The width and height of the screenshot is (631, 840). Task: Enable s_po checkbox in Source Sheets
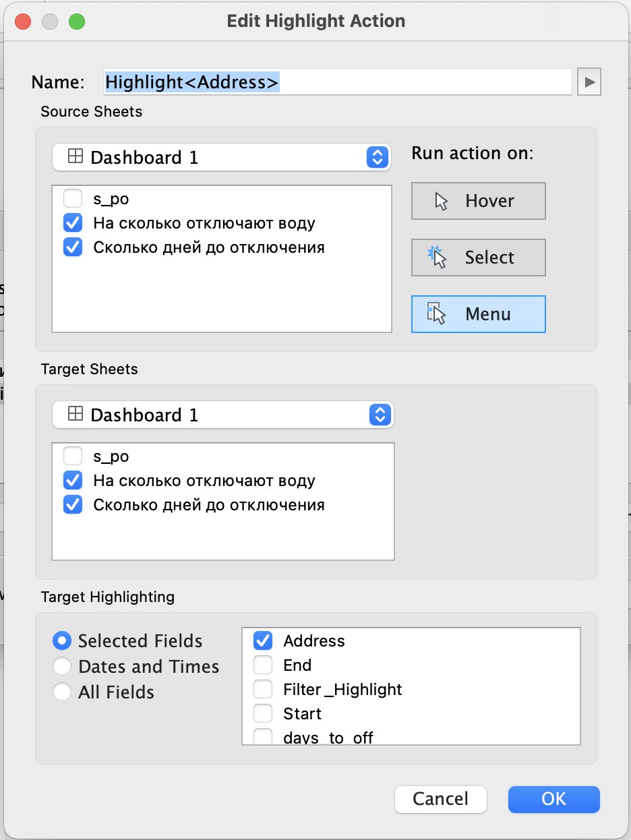(x=72, y=199)
